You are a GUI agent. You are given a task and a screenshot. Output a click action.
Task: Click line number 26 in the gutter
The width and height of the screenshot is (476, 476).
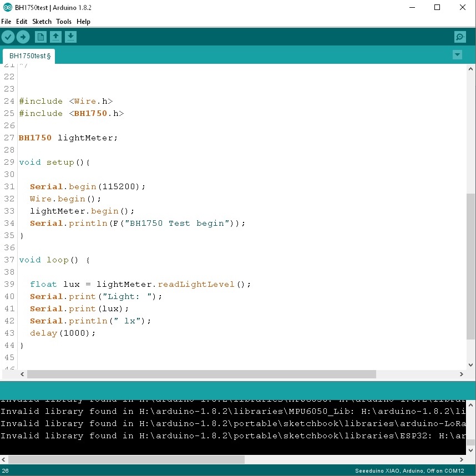coord(9,125)
